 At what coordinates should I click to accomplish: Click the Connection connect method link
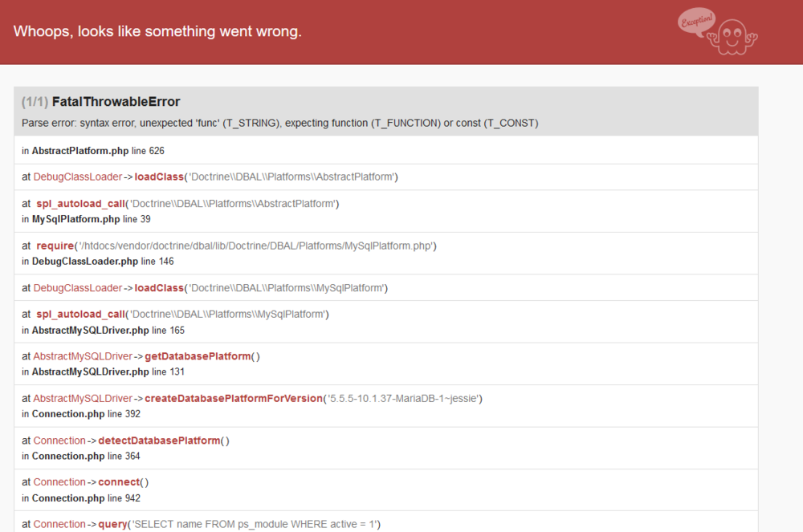click(x=118, y=482)
